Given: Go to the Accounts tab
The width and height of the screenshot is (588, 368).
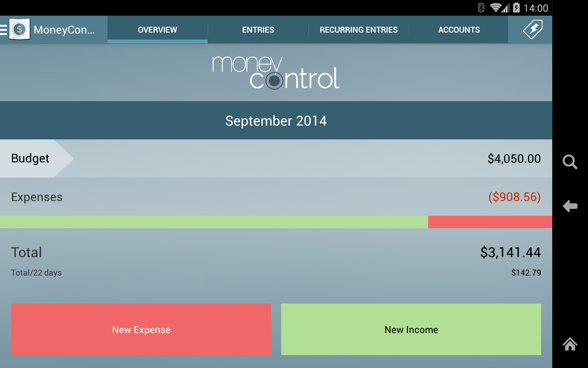Looking at the screenshot, I should [x=459, y=29].
